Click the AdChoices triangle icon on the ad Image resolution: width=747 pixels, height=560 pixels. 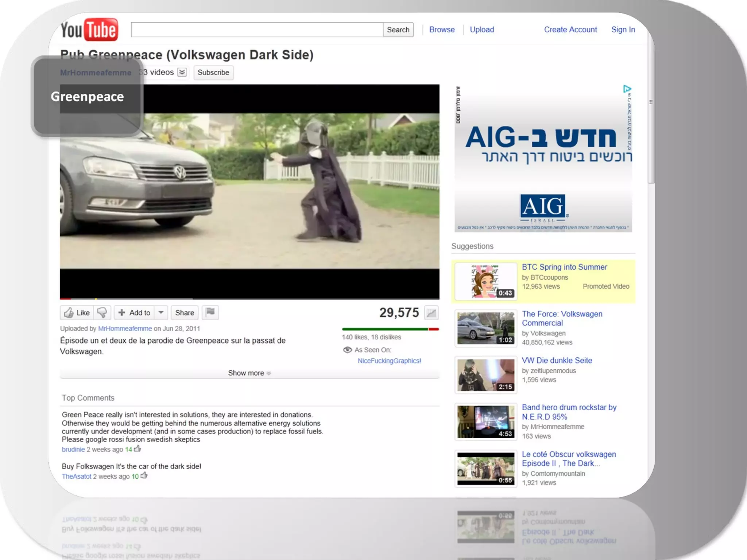click(x=627, y=89)
